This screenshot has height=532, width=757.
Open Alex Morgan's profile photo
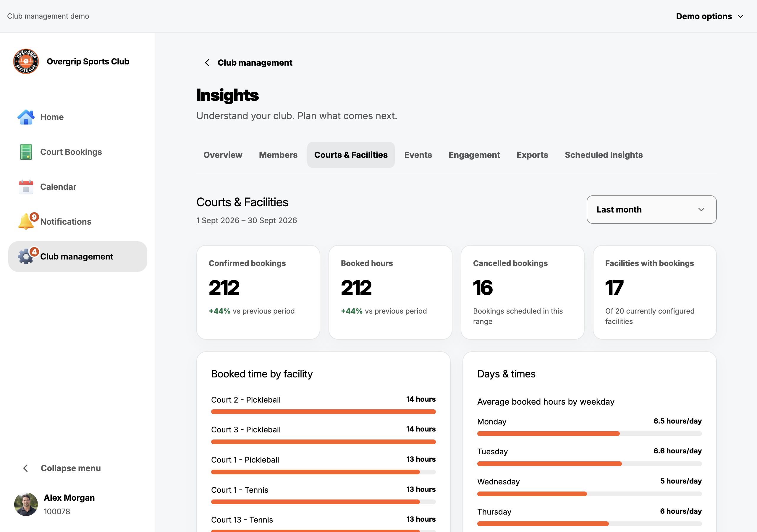pyautogui.click(x=26, y=504)
